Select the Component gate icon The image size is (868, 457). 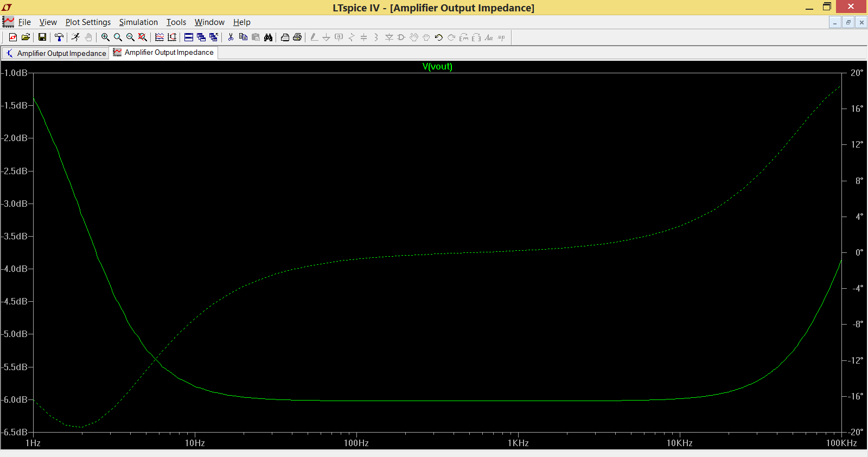pyautogui.click(x=401, y=37)
